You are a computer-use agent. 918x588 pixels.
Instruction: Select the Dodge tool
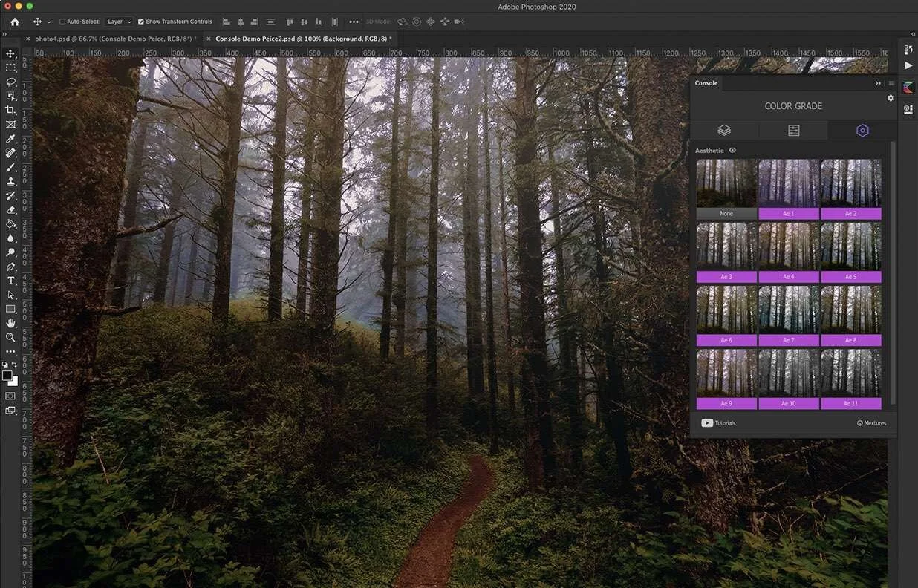tap(10, 252)
